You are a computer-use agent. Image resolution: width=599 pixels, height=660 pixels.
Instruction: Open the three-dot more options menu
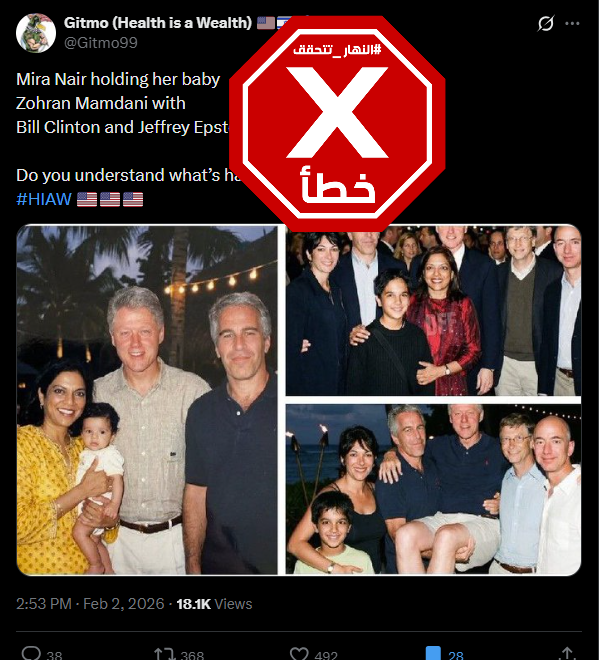572,24
